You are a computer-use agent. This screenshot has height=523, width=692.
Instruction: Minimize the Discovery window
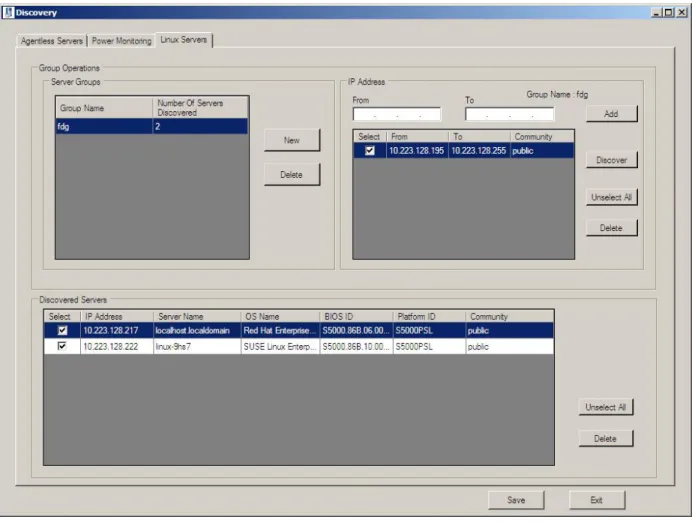(x=656, y=13)
